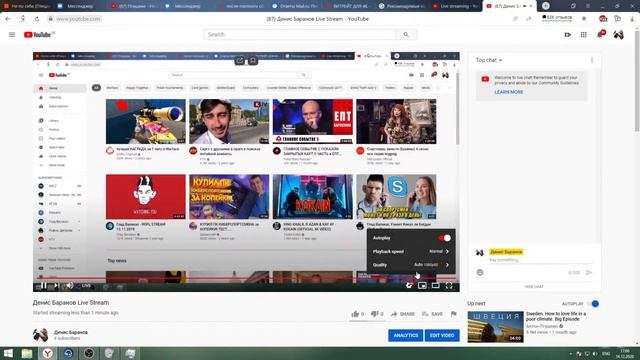This screenshot has height=360, width=640.
Task: Open Sweden How to love life title
Action: [x=556, y=316]
